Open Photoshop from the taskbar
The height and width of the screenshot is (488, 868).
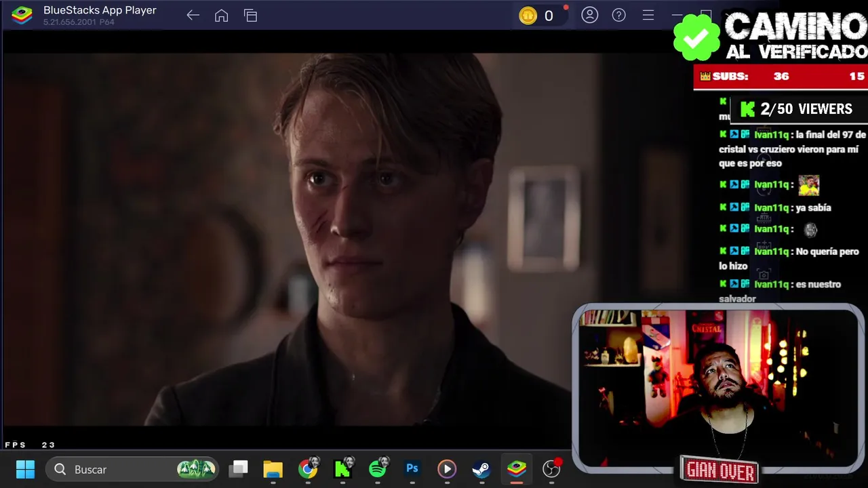point(412,469)
